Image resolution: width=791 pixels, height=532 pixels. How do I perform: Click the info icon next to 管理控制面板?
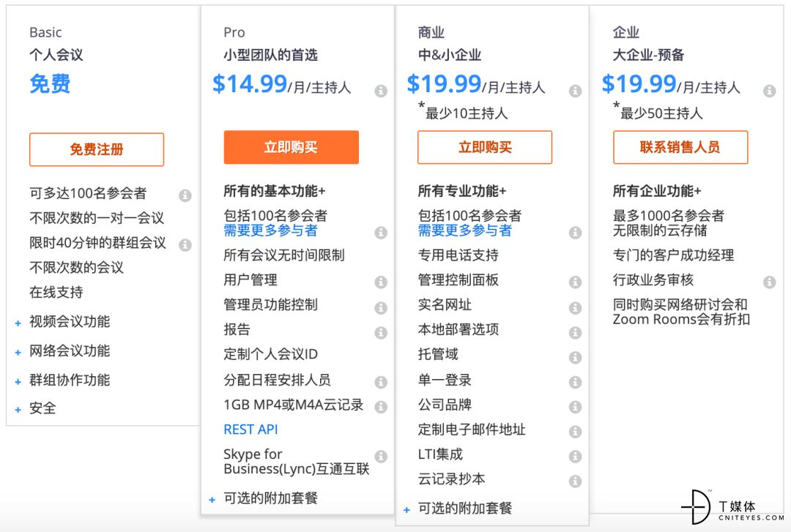click(575, 282)
